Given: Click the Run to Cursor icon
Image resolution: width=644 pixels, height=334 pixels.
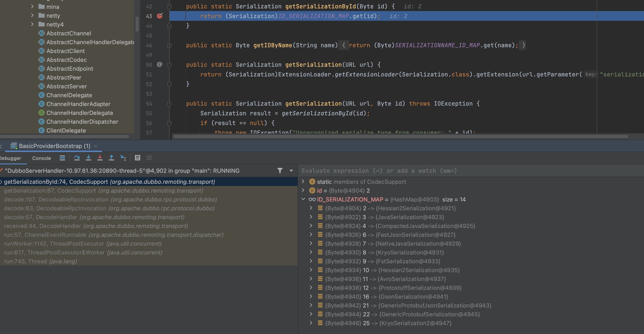Looking at the screenshot, I should click(x=123, y=158).
